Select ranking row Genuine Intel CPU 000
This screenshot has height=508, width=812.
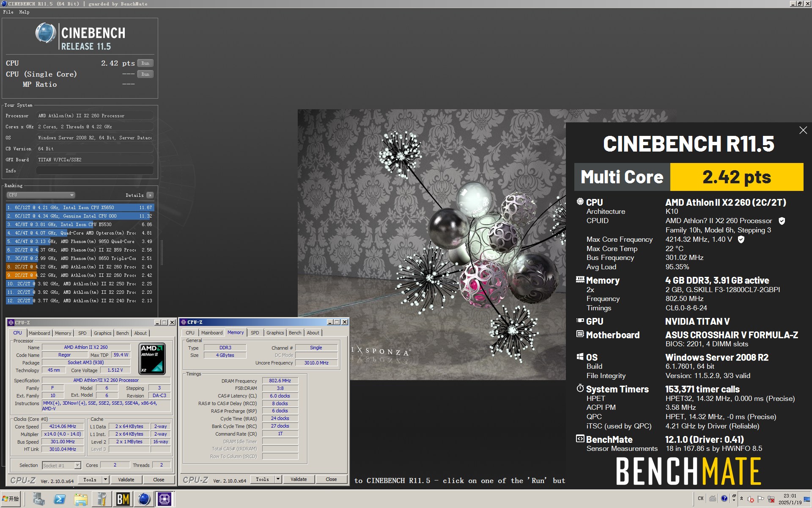pyautogui.click(x=80, y=216)
